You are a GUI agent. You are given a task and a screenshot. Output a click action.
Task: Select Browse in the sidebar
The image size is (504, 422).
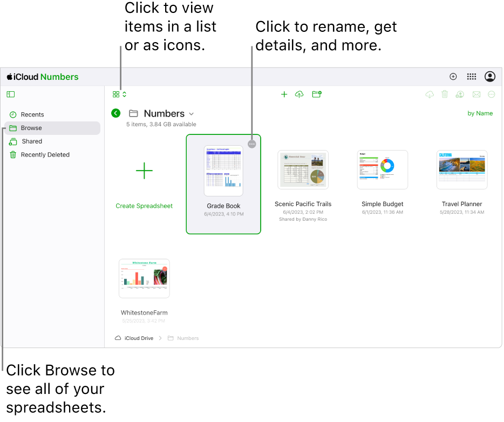pos(52,128)
